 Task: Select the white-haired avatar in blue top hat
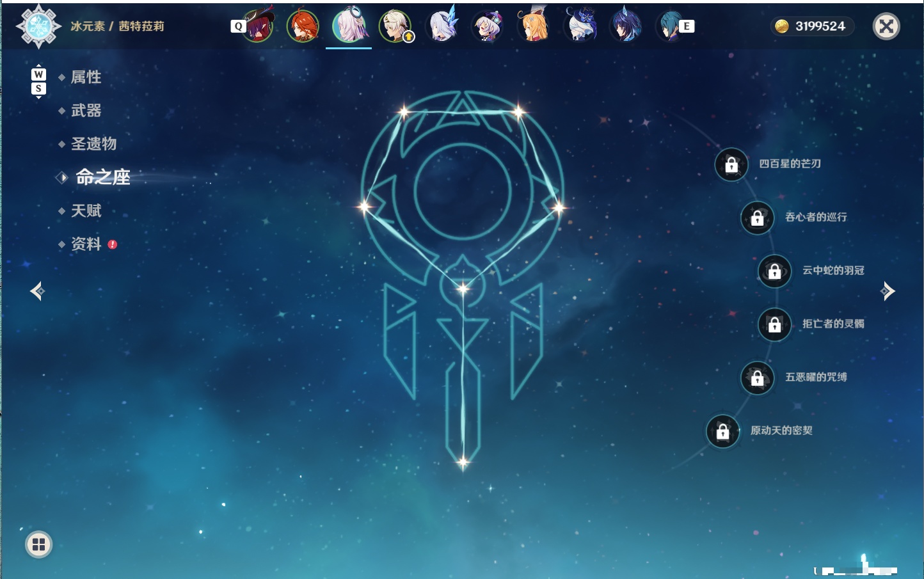[580, 26]
